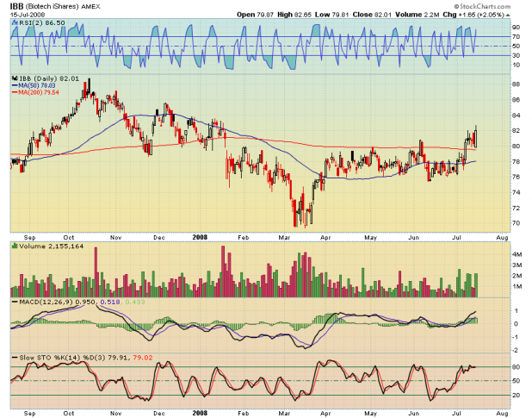Click the green up-arrow beside the Chg value
The width and height of the screenshot is (532, 418).
[508, 15]
